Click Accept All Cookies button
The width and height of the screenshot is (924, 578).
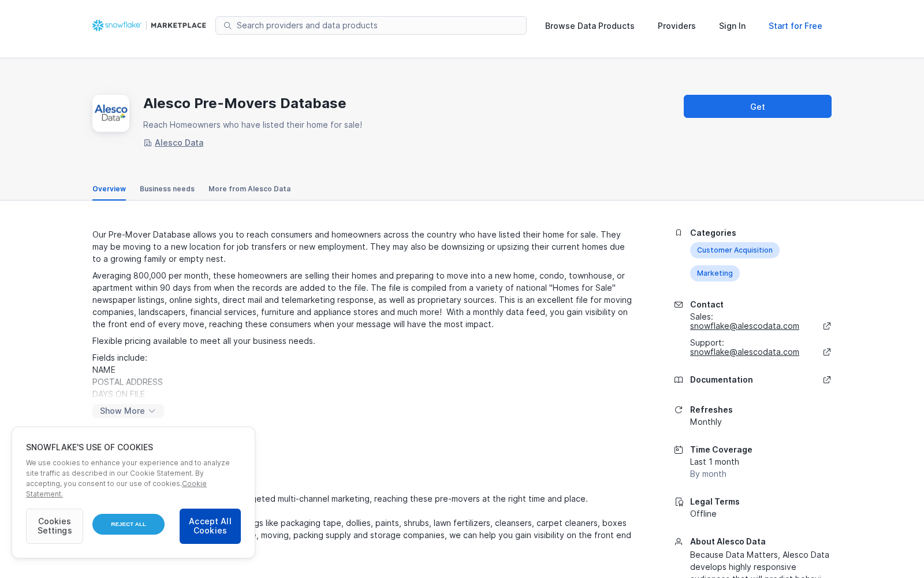pos(210,526)
